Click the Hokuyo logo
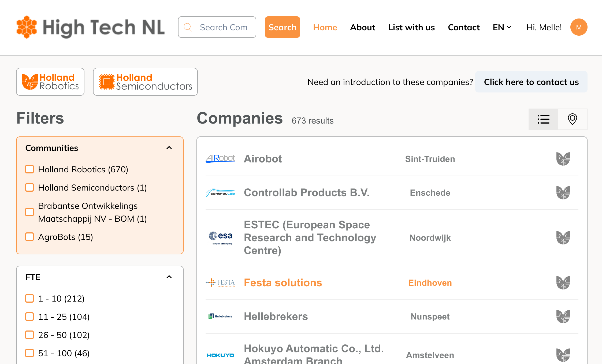This screenshot has height=364, width=602. (220, 355)
